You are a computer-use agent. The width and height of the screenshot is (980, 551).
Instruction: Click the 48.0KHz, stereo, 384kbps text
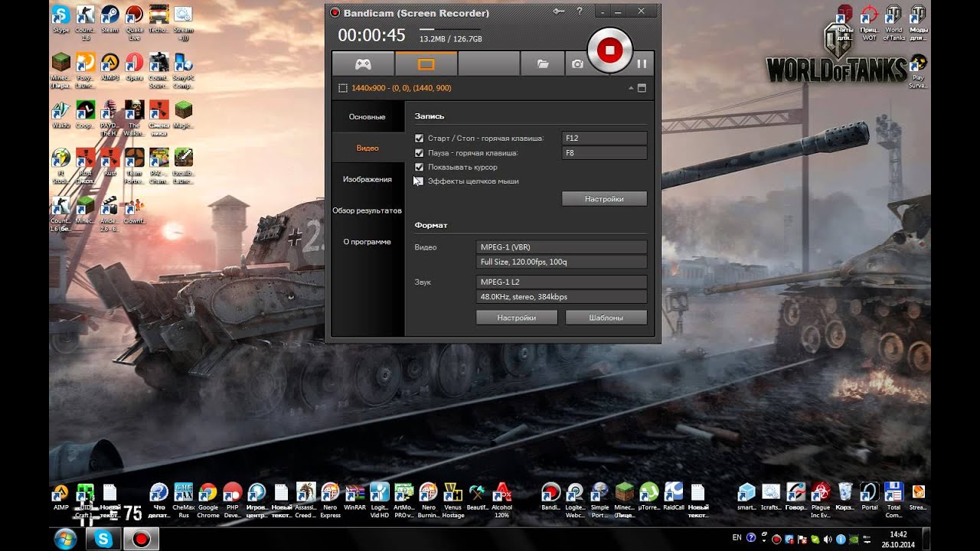tap(524, 297)
